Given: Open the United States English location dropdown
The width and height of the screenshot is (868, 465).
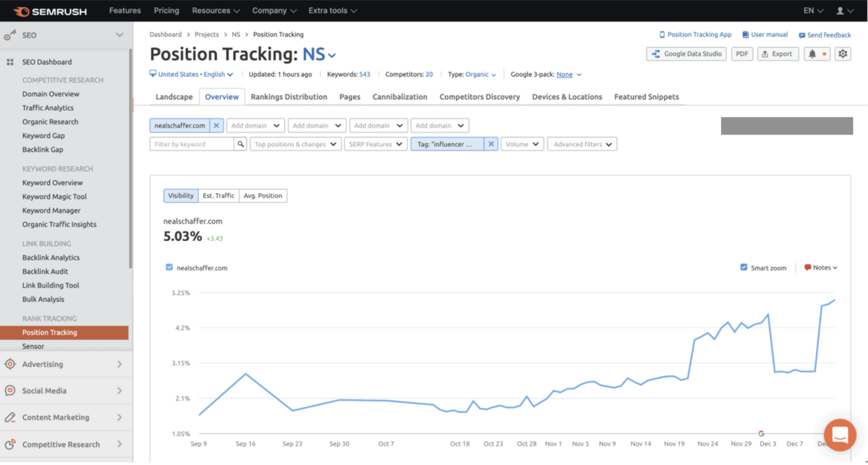Looking at the screenshot, I should point(191,74).
